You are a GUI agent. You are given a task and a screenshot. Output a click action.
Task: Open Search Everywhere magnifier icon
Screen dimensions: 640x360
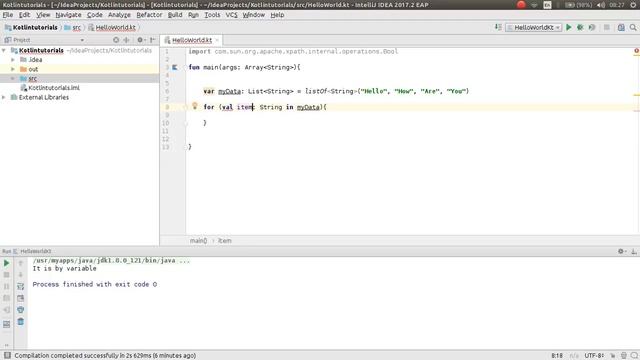tap(633, 27)
